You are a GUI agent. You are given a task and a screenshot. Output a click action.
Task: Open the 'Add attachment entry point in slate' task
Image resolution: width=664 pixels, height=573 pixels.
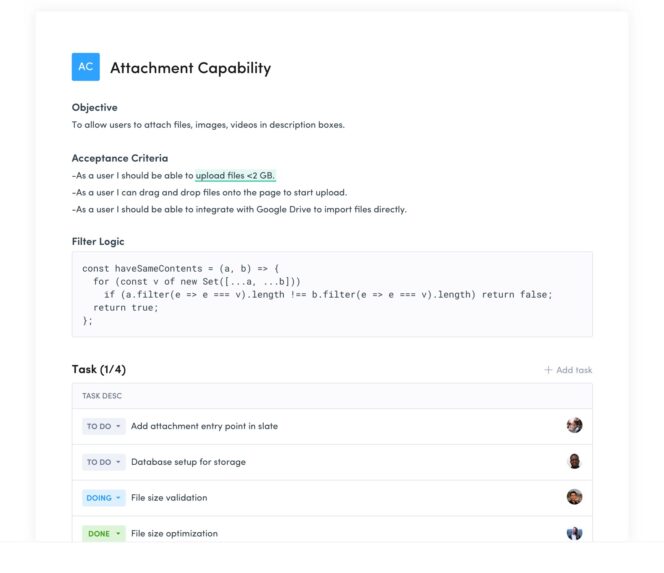[x=204, y=426]
